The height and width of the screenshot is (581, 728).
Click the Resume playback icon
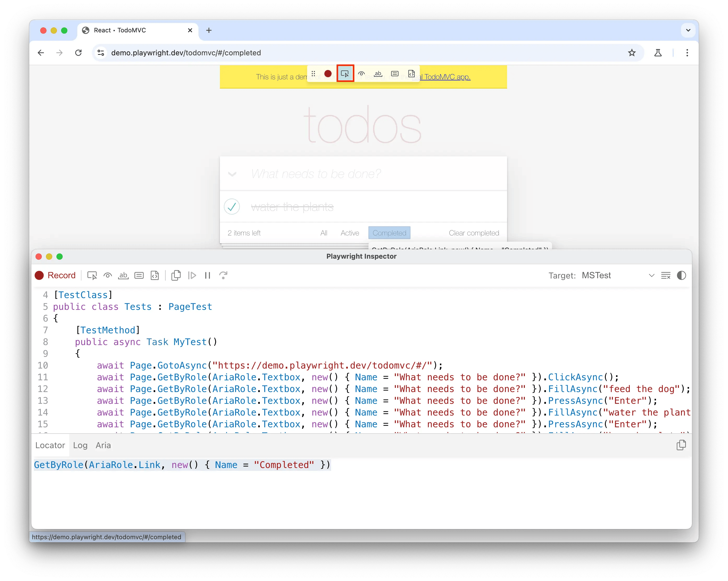pyautogui.click(x=192, y=275)
